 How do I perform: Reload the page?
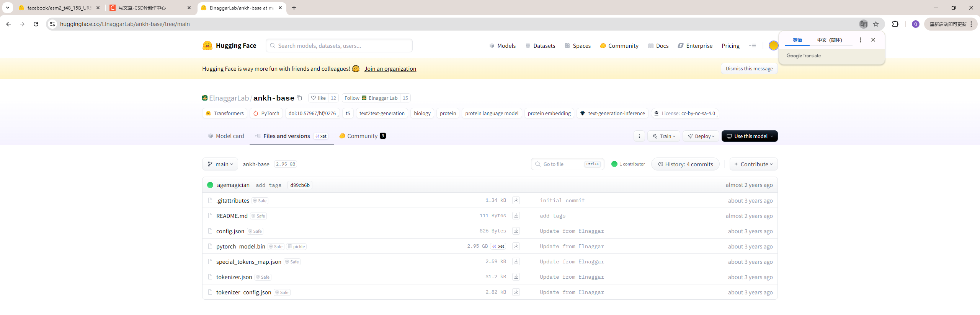click(36, 24)
